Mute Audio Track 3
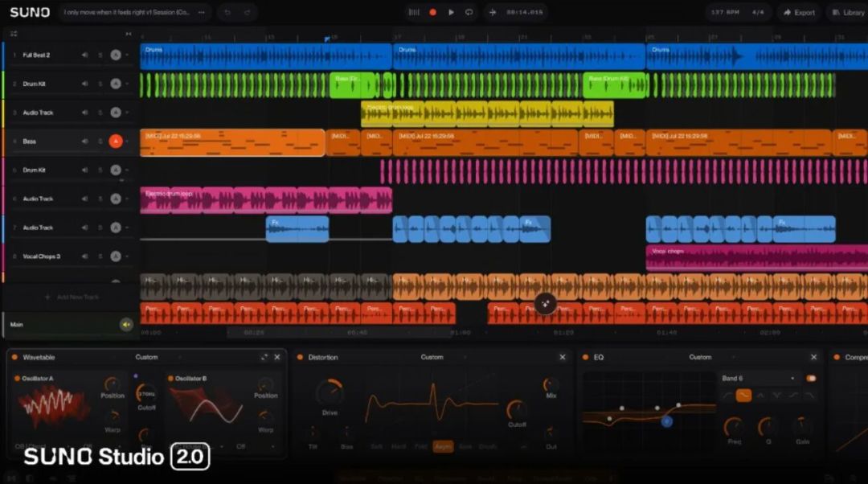Image resolution: width=868 pixels, height=484 pixels. point(84,113)
